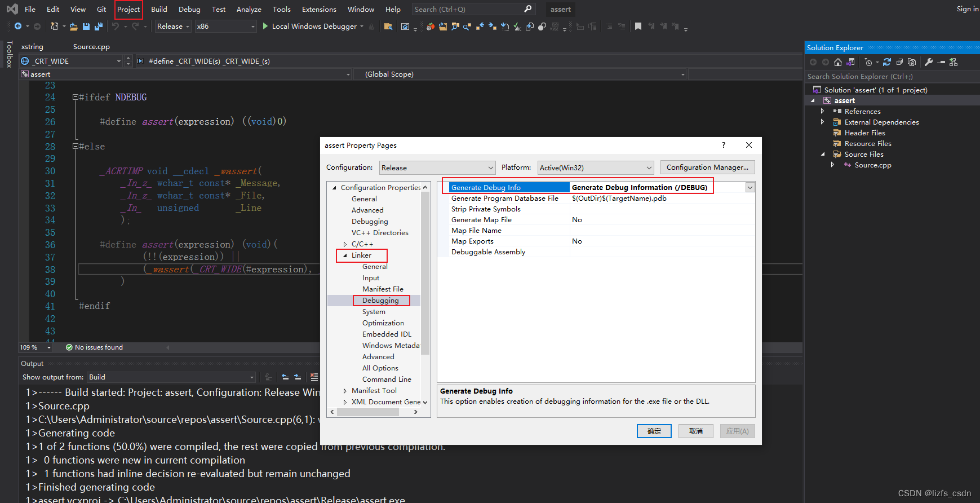Click the Redo arrow in the toolbar

pos(135,26)
